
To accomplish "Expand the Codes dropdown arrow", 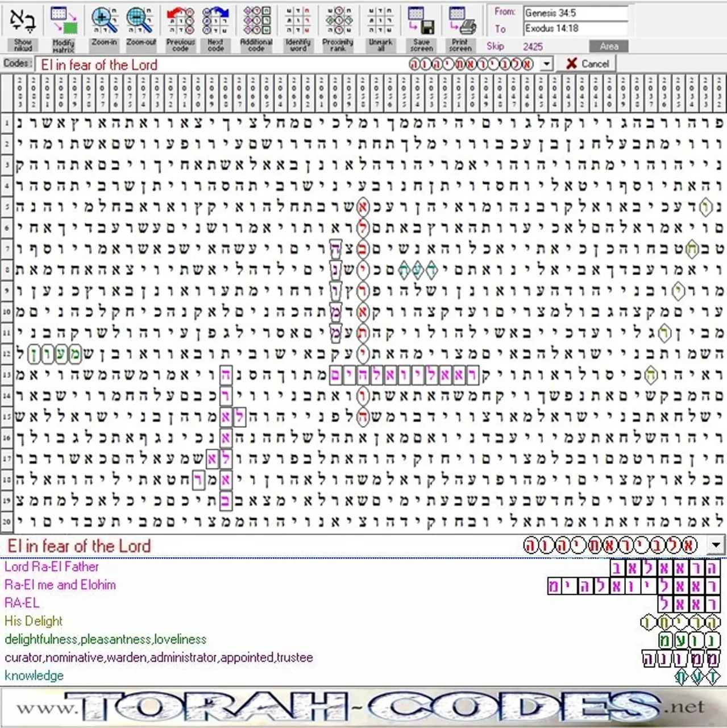I will pyautogui.click(x=546, y=64).
